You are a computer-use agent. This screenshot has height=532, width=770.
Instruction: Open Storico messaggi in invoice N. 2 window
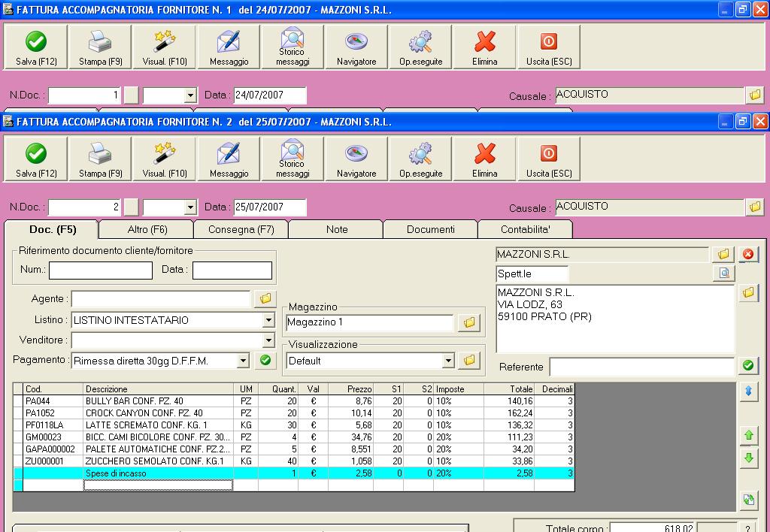[292, 160]
